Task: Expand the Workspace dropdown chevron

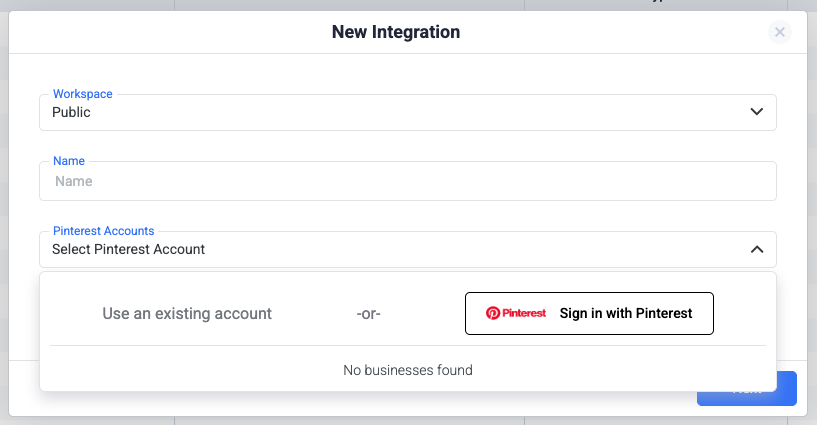Action: click(757, 112)
